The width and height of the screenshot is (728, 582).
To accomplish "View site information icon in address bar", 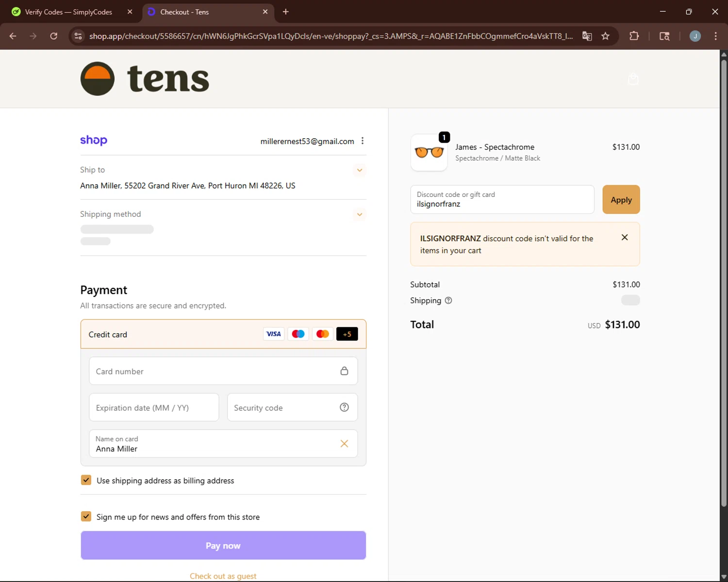I will [78, 36].
